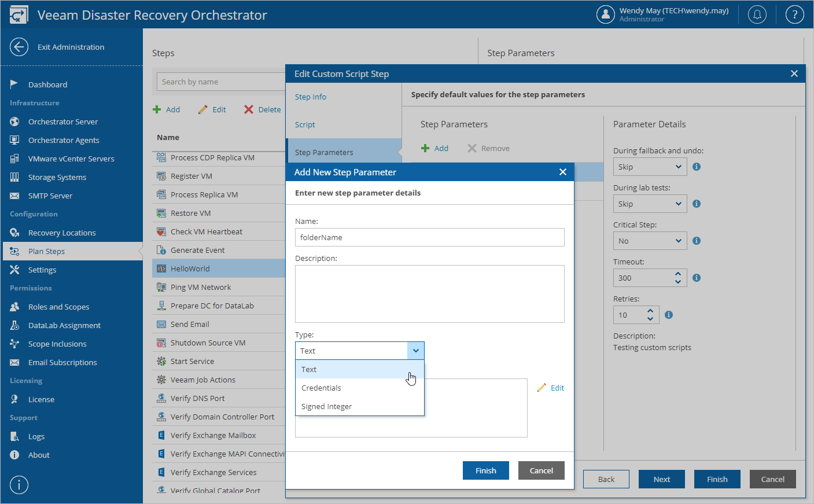
Task: Decrease Retries value with down arrow
Action: click(x=650, y=318)
